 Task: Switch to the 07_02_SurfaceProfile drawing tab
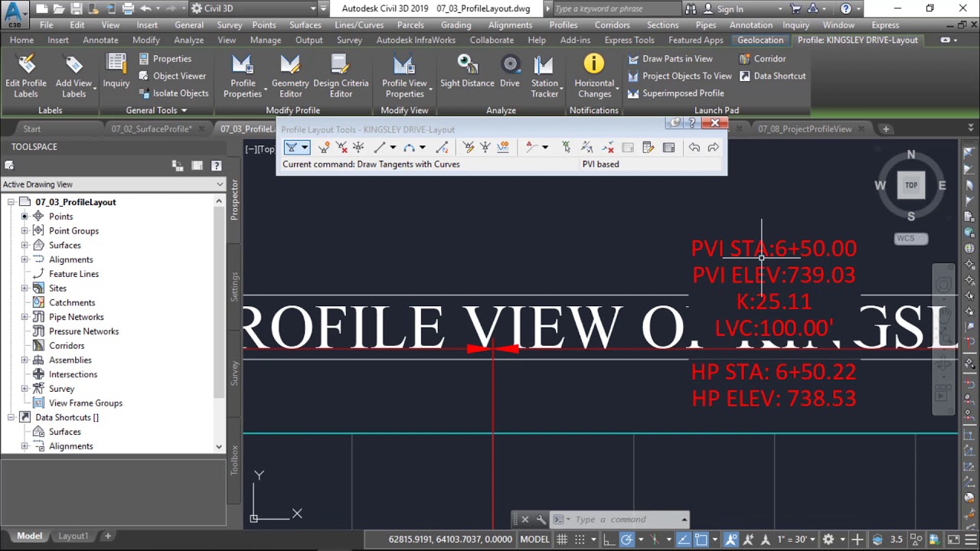[x=151, y=129]
